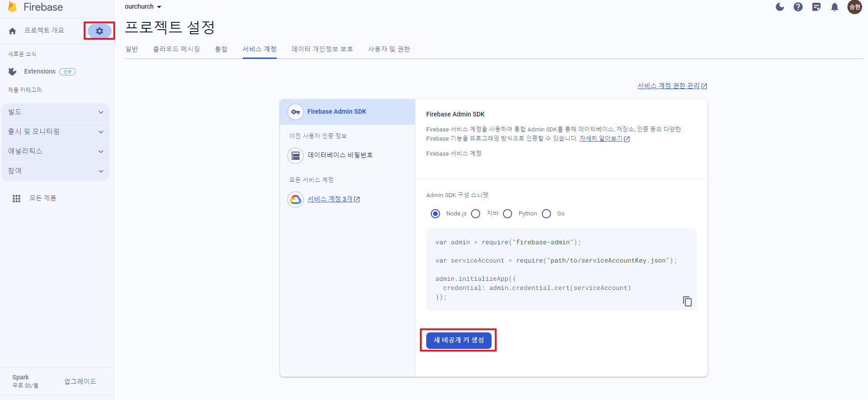Copy the Admin SDK code snippet
Screen dimensions: 868x400
click(x=687, y=301)
